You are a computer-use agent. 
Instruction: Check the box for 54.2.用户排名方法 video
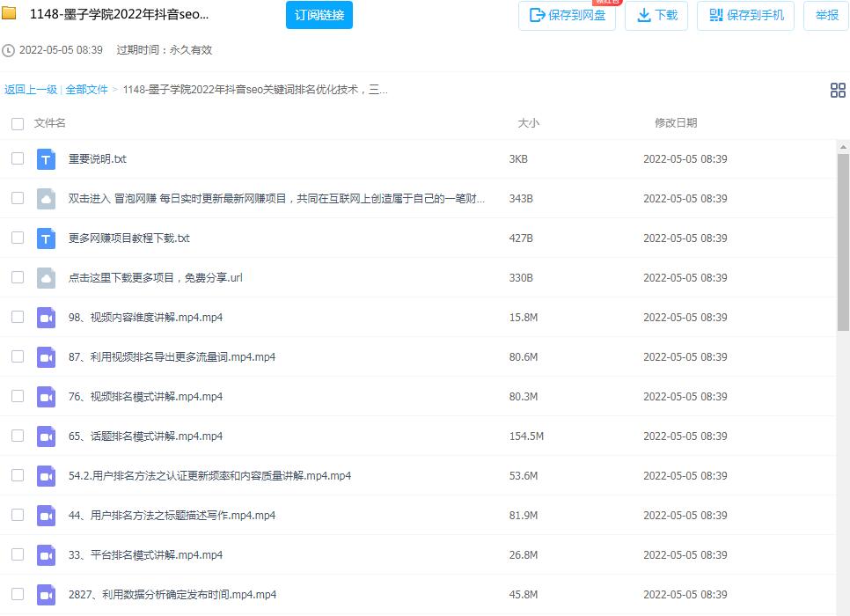tap(18, 475)
